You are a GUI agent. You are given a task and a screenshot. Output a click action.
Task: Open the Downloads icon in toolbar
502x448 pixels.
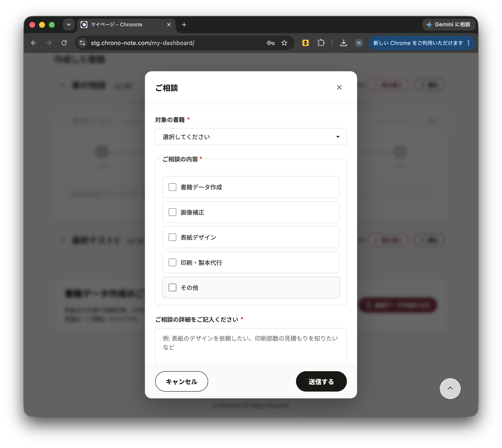(344, 43)
